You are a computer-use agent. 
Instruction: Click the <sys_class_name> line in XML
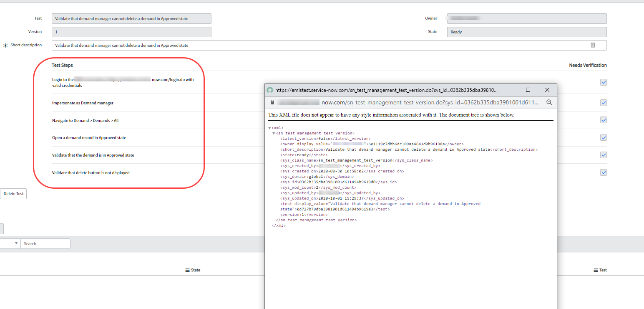356,160
